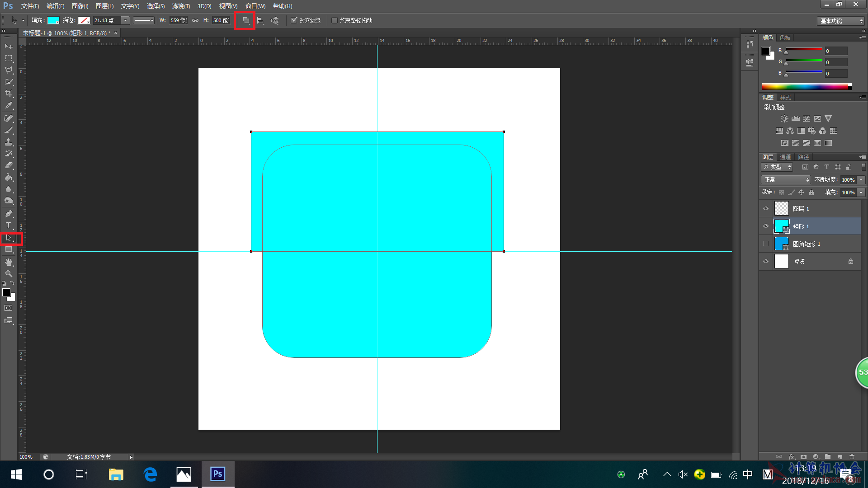Viewport: 868px width, 488px height.
Task: Select the Clone Stamp tool
Action: (x=9, y=142)
